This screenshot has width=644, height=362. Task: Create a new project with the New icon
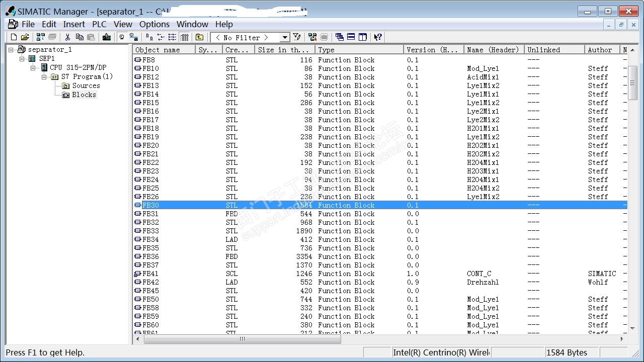point(14,37)
